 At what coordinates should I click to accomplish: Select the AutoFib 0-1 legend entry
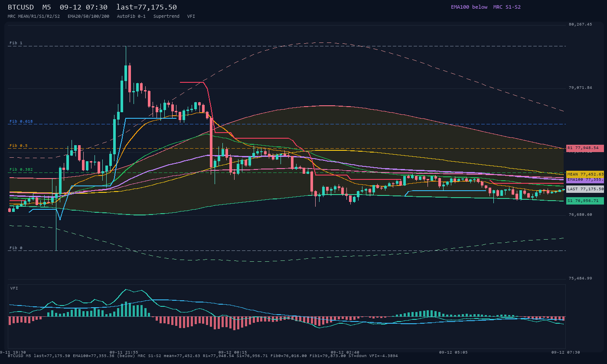[x=131, y=16]
